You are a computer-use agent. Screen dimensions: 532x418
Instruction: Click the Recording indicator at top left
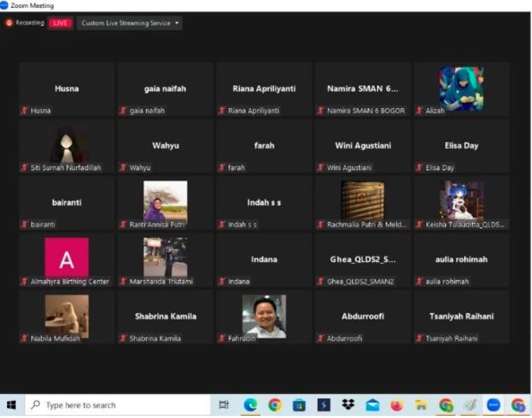(x=25, y=23)
